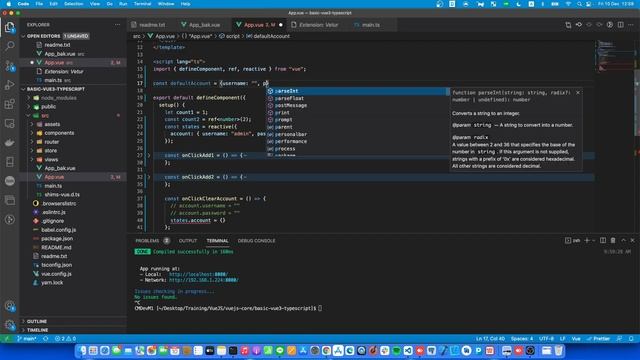The width and height of the screenshot is (640, 360).
Task: Open the OUTPUT panel tab
Action: [188, 241]
